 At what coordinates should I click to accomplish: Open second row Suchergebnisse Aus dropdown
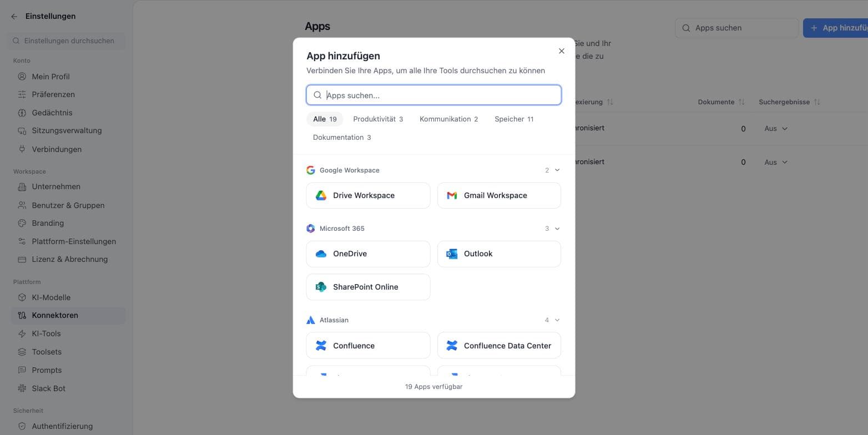(x=776, y=162)
